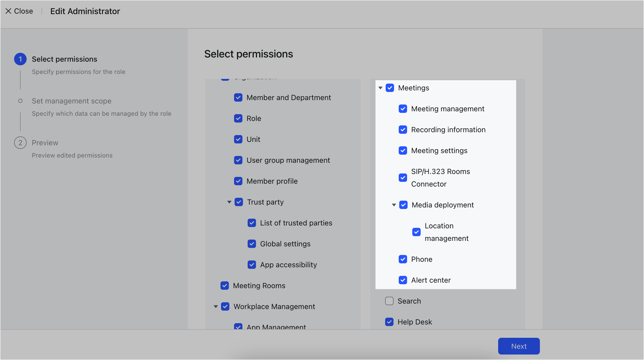Disable Global settings permission
Viewport: 644px width, 360px height.
click(252, 244)
